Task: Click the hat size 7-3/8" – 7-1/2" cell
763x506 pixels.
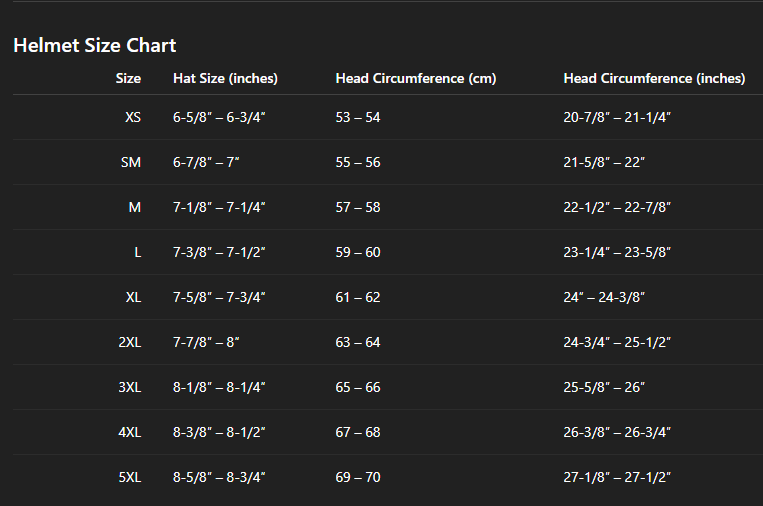Action: click(x=219, y=252)
